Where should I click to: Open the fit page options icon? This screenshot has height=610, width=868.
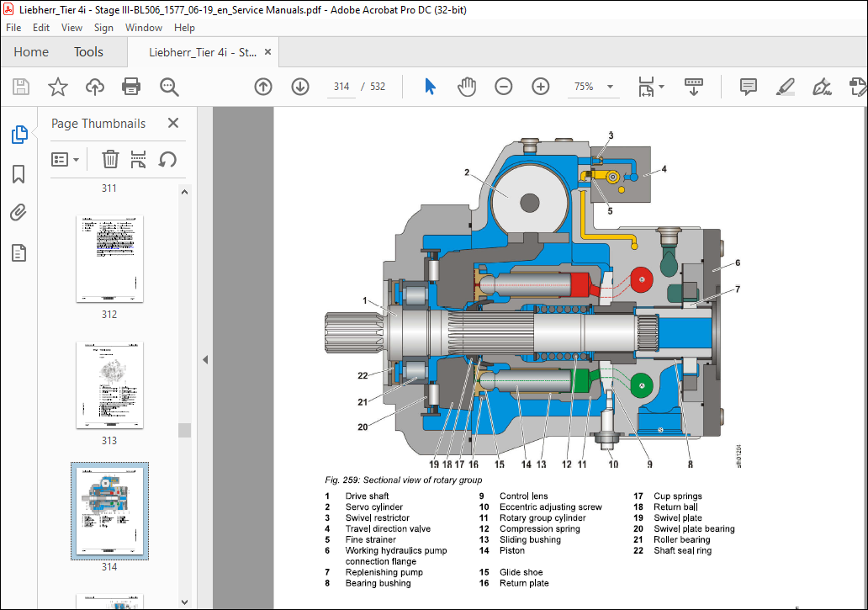650,87
